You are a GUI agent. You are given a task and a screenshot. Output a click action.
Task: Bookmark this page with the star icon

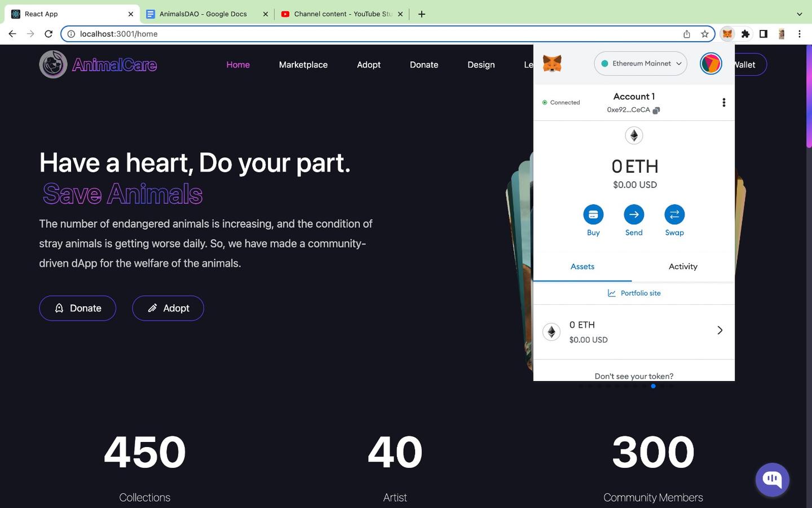pos(705,34)
